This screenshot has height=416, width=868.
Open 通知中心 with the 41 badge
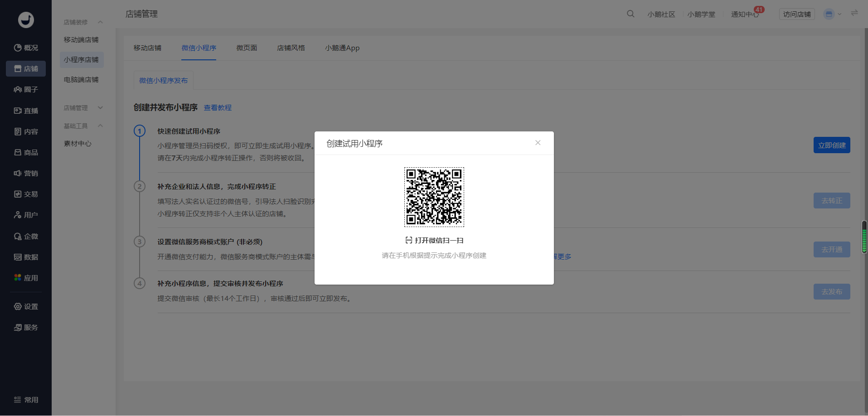[x=745, y=14]
